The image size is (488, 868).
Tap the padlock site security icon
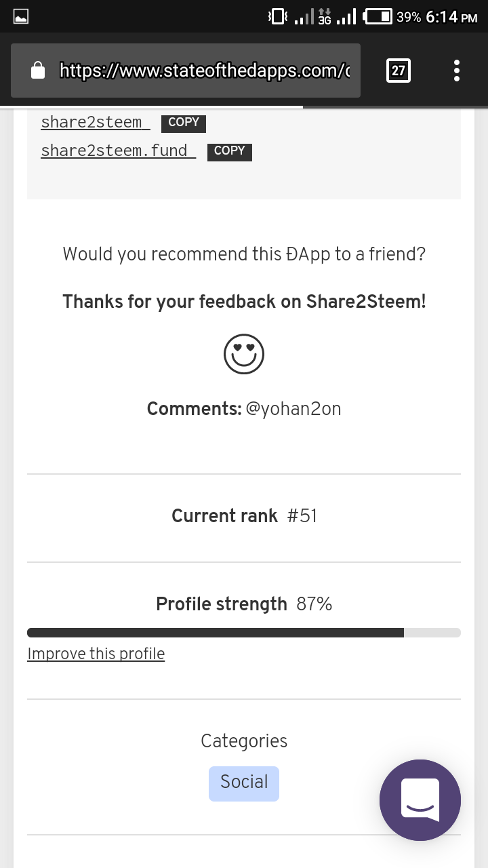pyautogui.click(x=39, y=70)
